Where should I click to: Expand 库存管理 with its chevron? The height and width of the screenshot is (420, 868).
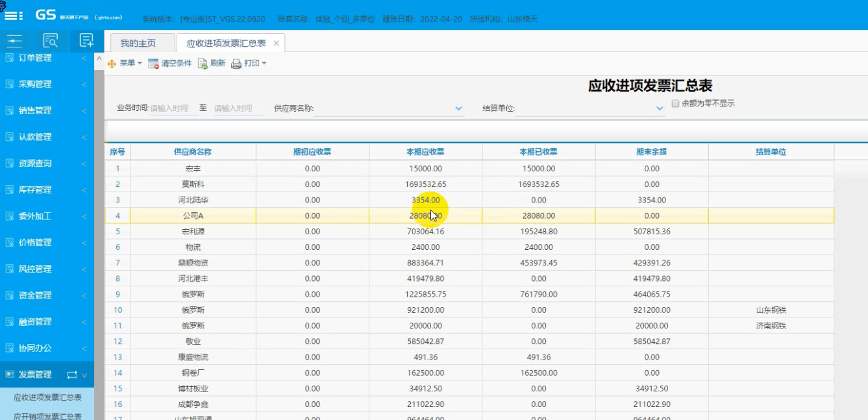(84, 190)
